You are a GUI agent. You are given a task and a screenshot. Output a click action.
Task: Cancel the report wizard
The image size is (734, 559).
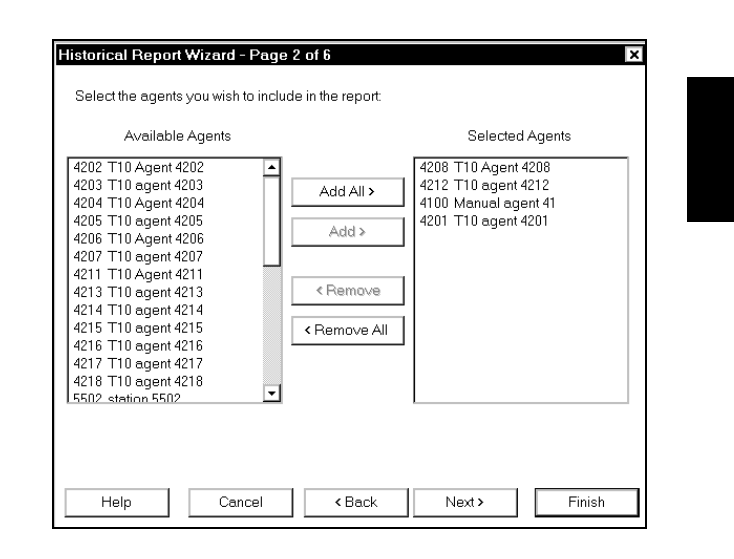[x=241, y=502]
